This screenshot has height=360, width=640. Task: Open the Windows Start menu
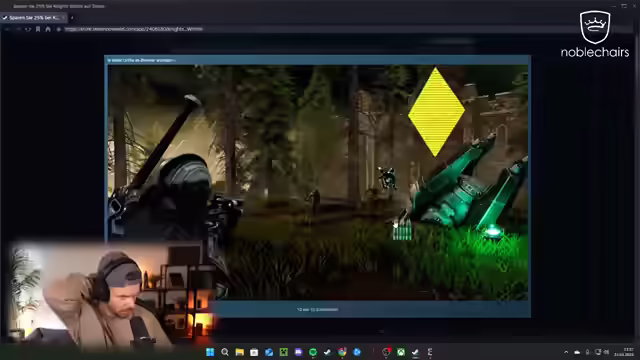pyautogui.click(x=210, y=352)
